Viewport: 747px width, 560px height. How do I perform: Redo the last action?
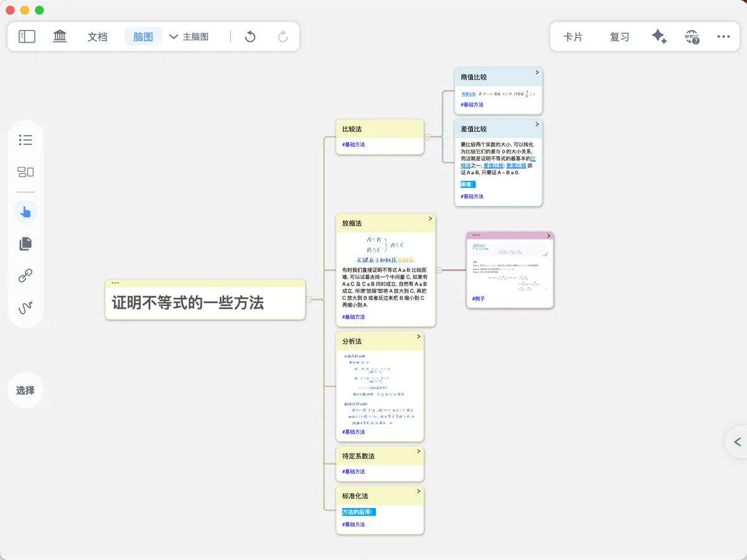pos(283,37)
